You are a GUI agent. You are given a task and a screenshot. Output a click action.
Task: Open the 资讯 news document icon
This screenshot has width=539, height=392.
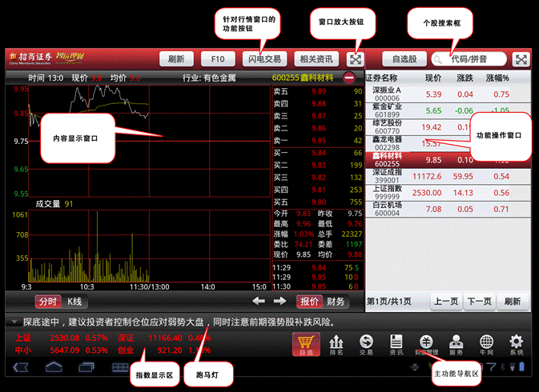pyautogui.click(x=396, y=345)
